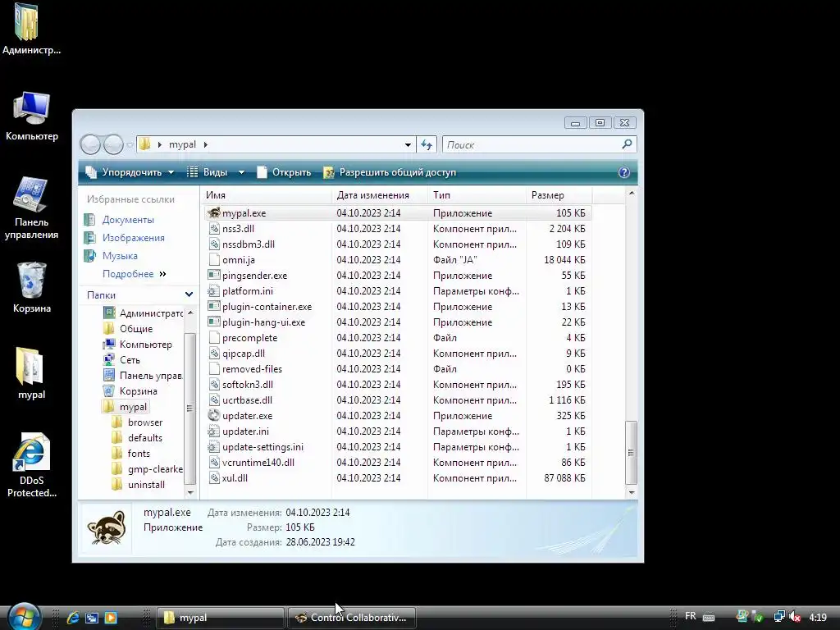Click the FR language indicator
The width and height of the screenshot is (840, 630).
click(x=691, y=617)
